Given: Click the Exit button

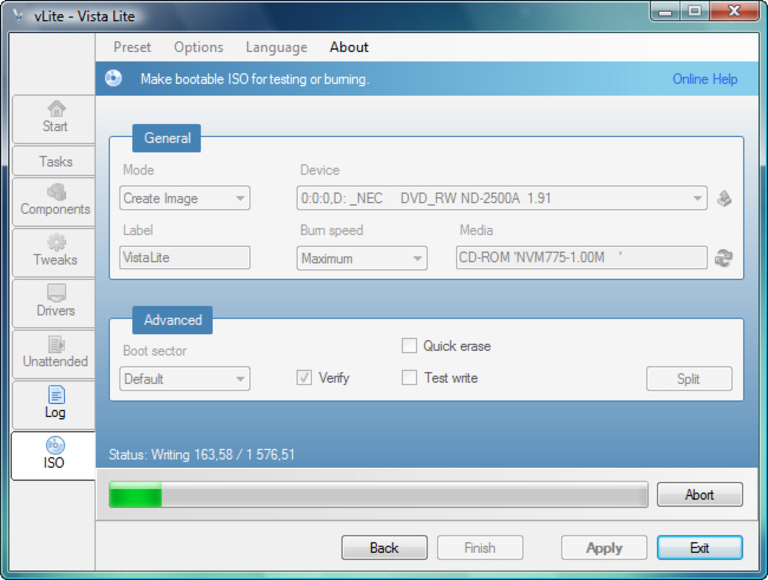Looking at the screenshot, I should point(699,548).
